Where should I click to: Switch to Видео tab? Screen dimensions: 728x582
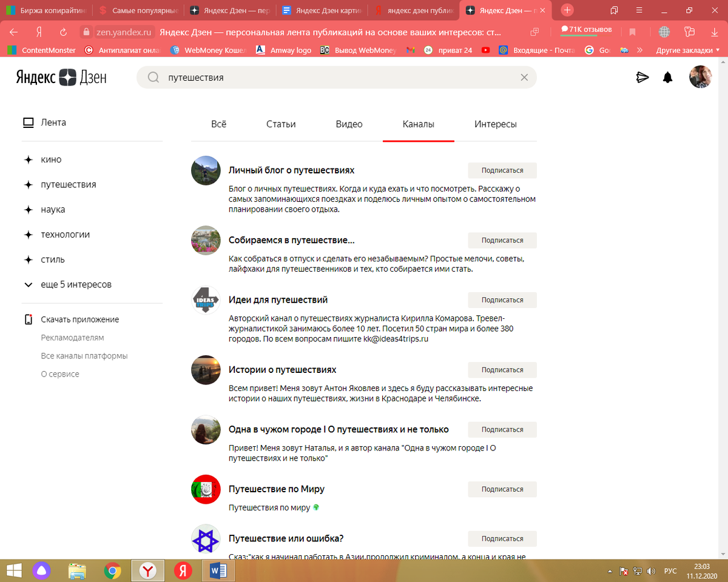click(x=349, y=124)
